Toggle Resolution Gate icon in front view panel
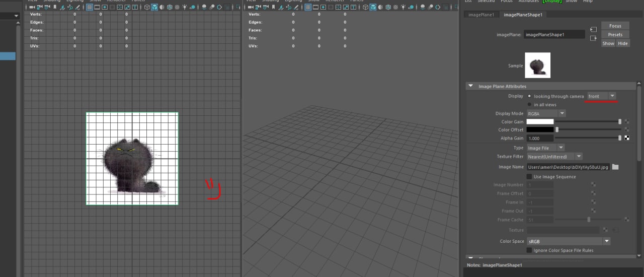 [105, 7]
